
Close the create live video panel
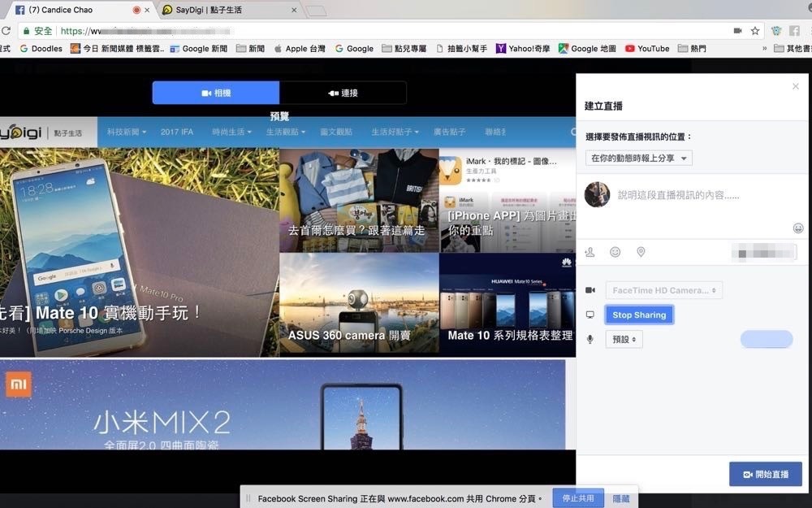coord(796,86)
